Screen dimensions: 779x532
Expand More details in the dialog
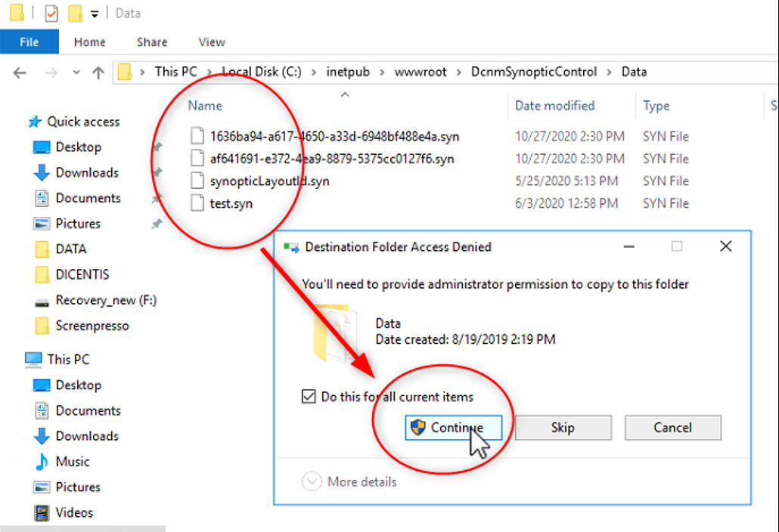pyautogui.click(x=349, y=482)
